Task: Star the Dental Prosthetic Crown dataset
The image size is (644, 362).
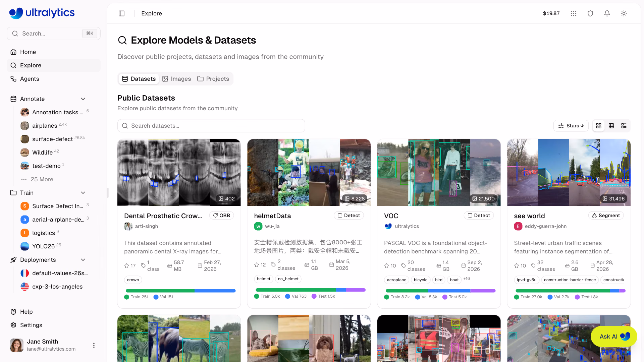Action: 127,266
